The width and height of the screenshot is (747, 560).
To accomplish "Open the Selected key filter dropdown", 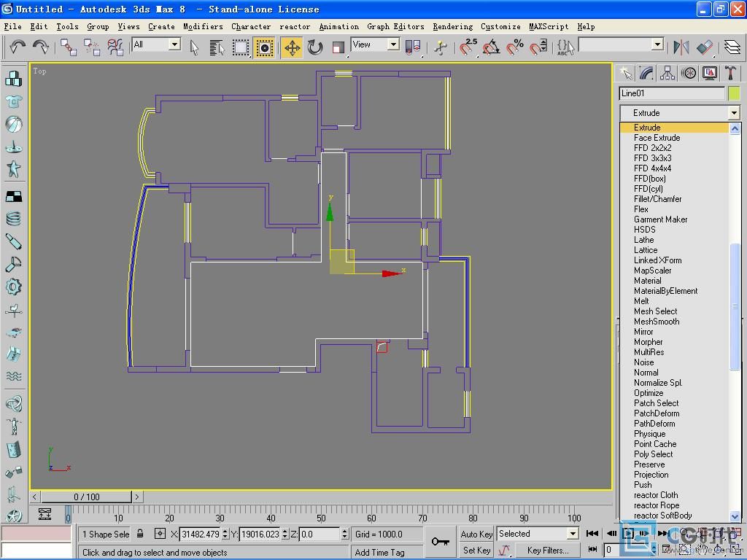I will tap(573, 533).
